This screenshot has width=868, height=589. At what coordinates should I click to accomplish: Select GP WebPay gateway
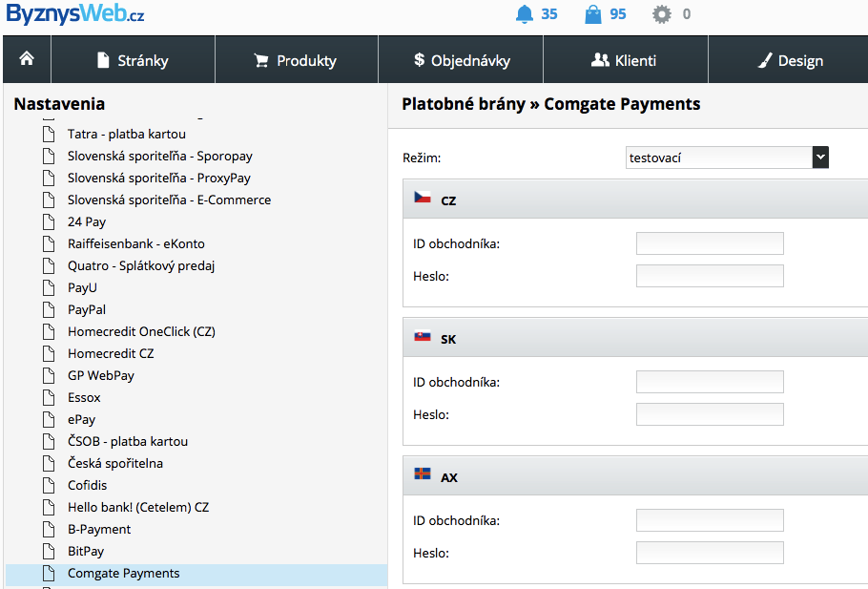[101, 376]
